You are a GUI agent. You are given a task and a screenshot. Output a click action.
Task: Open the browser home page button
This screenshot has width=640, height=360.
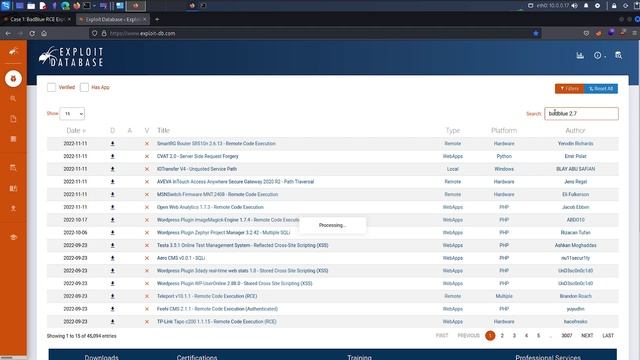[44, 33]
